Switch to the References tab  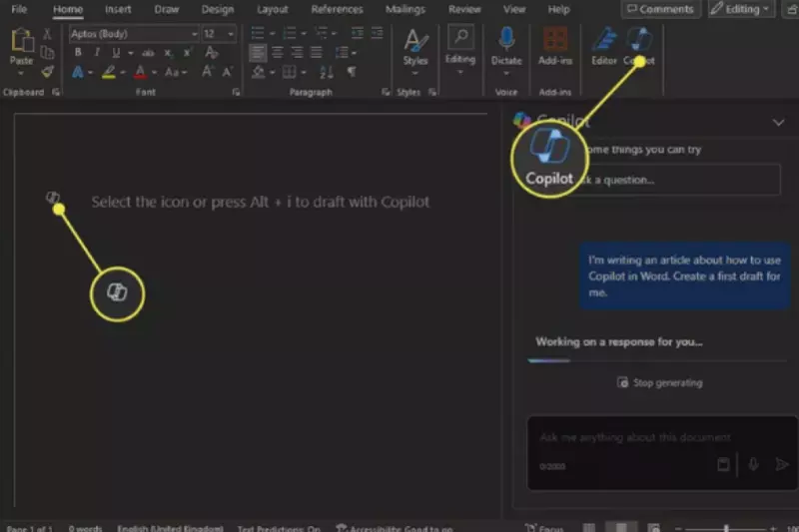coord(337,9)
